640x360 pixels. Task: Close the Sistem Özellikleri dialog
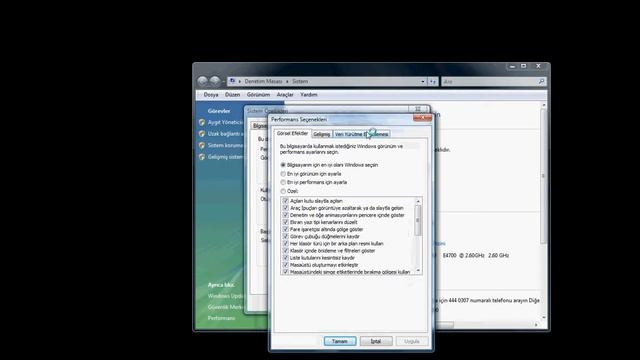419,109
